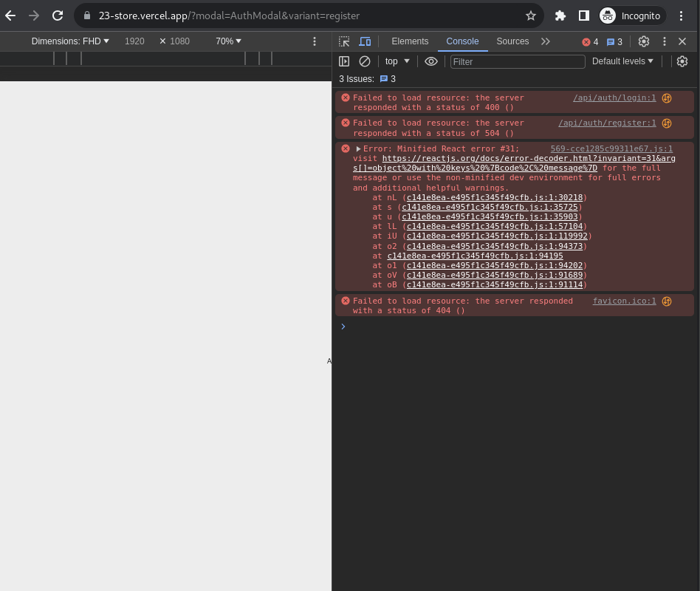This screenshot has height=591, width=700.
Task: View site security lock info
Action: (87, 16)
